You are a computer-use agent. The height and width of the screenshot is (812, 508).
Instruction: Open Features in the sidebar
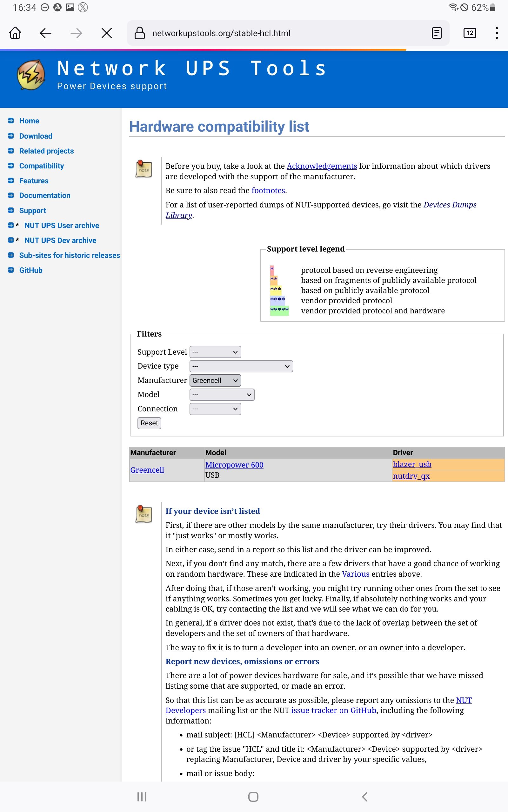pos(34,181)
